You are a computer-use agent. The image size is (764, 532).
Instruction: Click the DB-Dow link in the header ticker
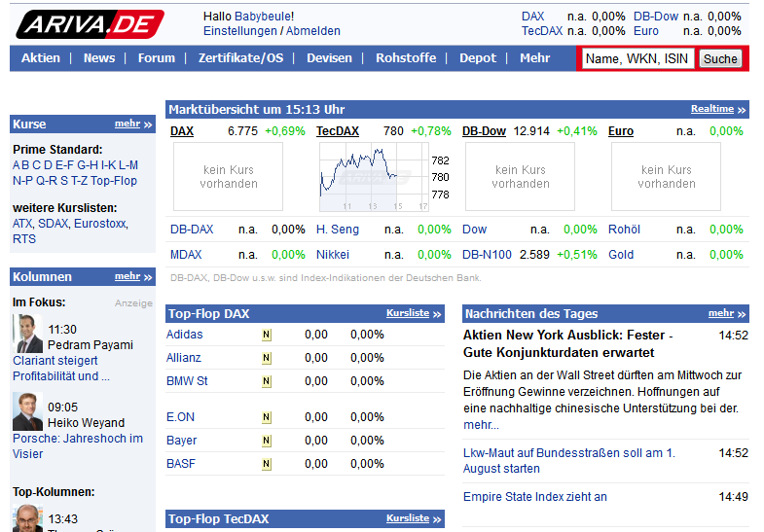[655, 17]
